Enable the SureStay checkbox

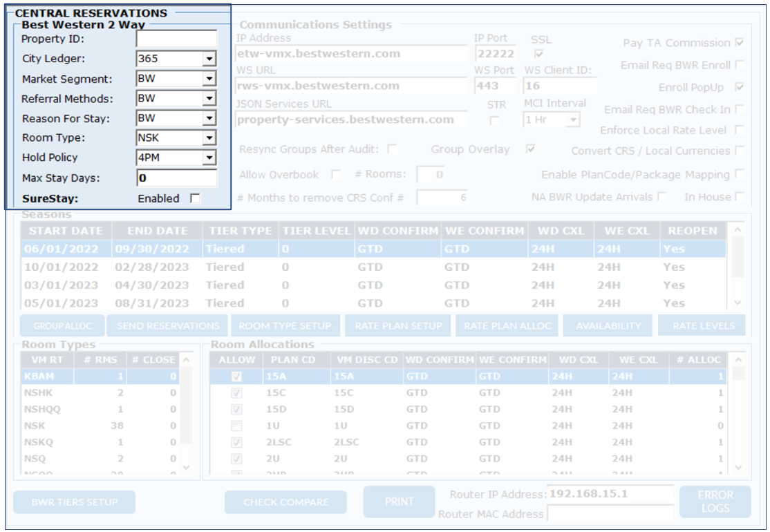[196, 199]
